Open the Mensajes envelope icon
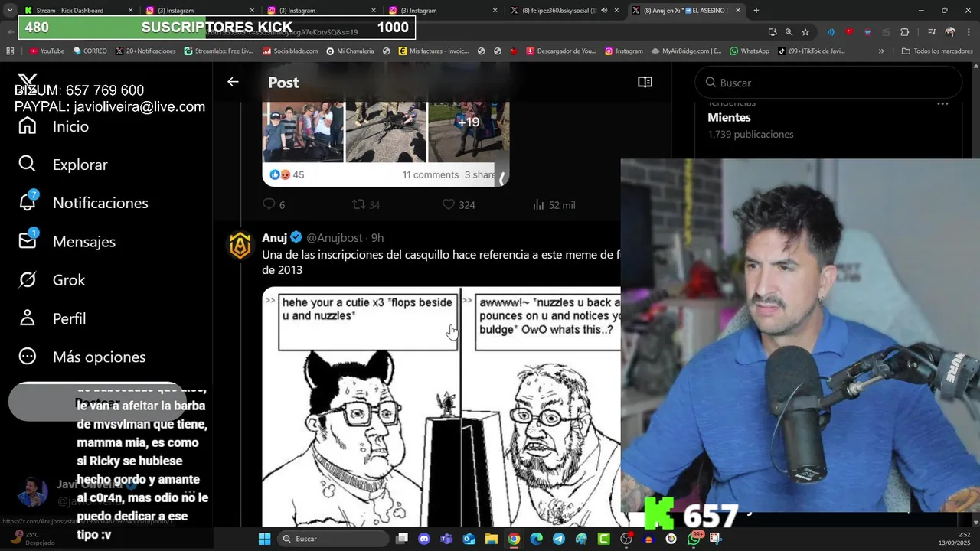This screenshot has height=551, width=980. [x=28, y=240]
